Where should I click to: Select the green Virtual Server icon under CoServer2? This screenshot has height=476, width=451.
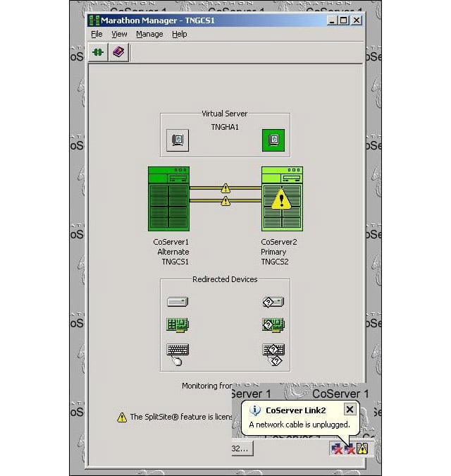click(273, 140)
